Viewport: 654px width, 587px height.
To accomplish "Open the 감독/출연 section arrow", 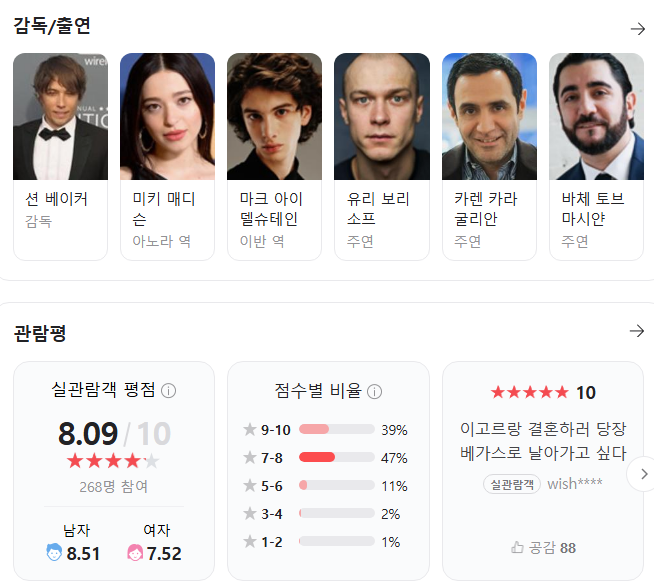I will coord(637,28).
